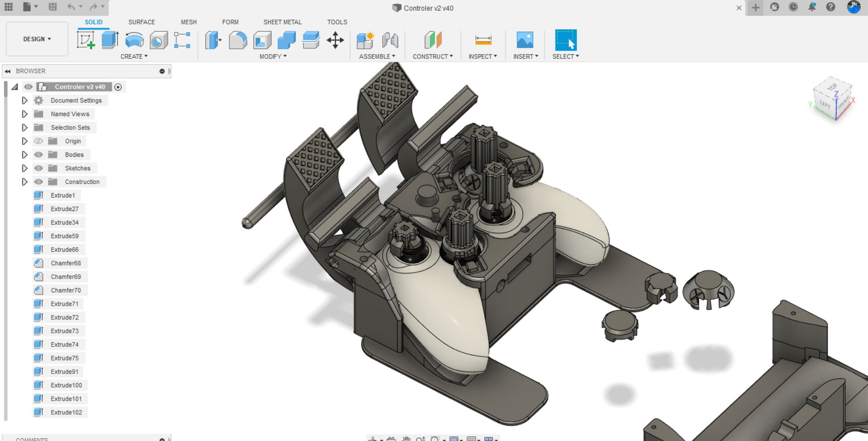Open the CREATE dropdown menu
This screenshot has height=441, width=868.
tap(134, 56)
